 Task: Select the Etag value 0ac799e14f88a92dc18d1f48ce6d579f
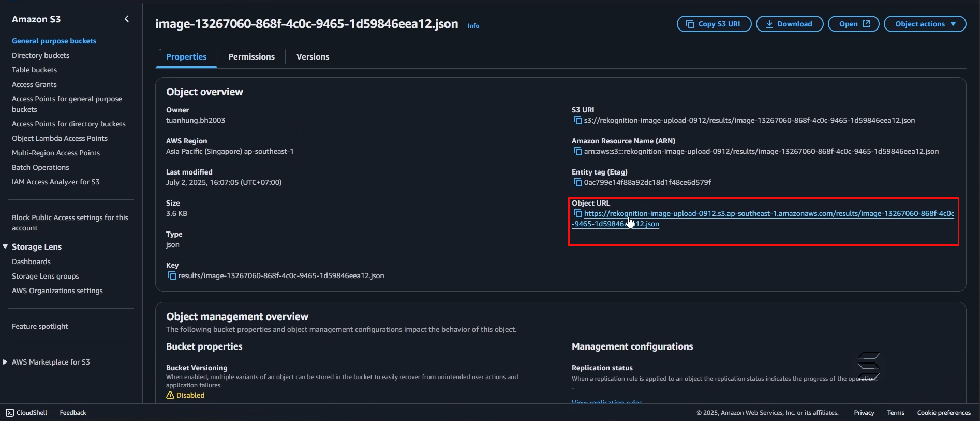click(647, 182)
